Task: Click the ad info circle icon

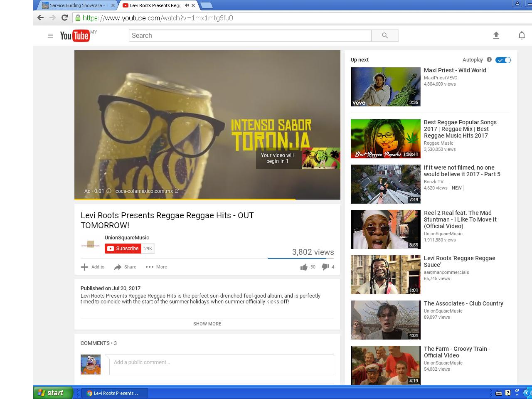Action: click(109, 191)
